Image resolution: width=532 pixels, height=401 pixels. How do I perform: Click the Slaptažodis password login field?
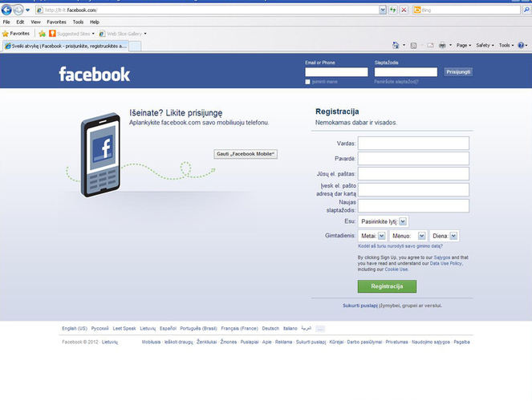click(406, 72)
